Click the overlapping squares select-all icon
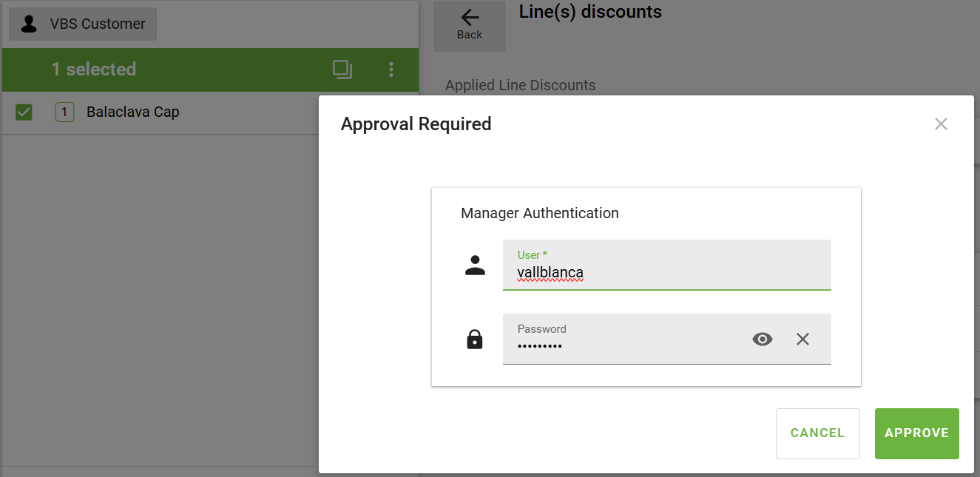Viewport: 980px width, 477px height. pyautogui.click(x=342, y=70)
